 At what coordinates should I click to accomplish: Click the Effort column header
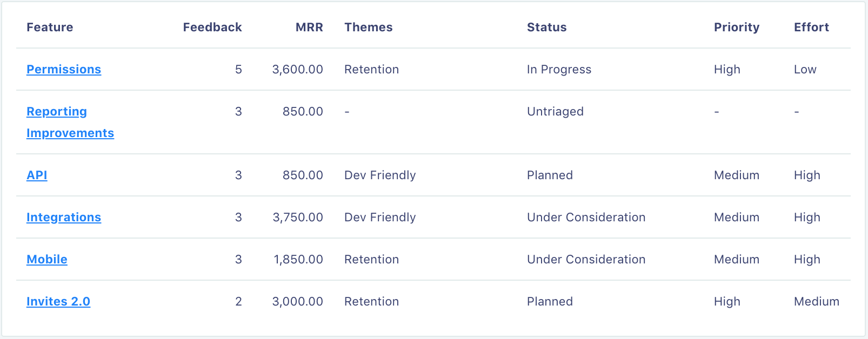click(x=811, y=27)
